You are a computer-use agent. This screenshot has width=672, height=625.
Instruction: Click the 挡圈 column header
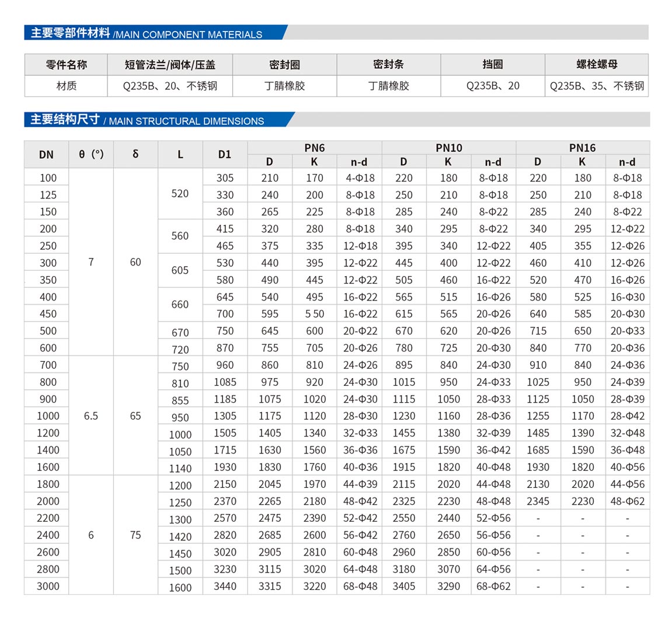pyautogui.click(x=493, y=65)
